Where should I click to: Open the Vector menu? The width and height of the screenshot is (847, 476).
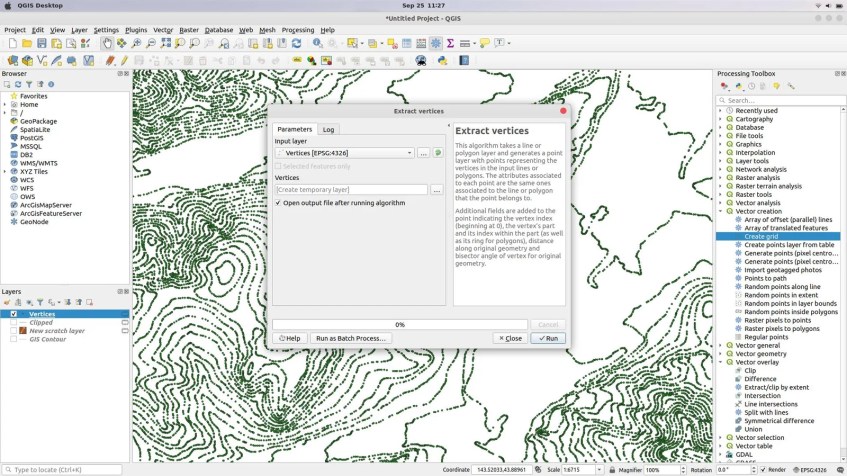tap(163, 30)
